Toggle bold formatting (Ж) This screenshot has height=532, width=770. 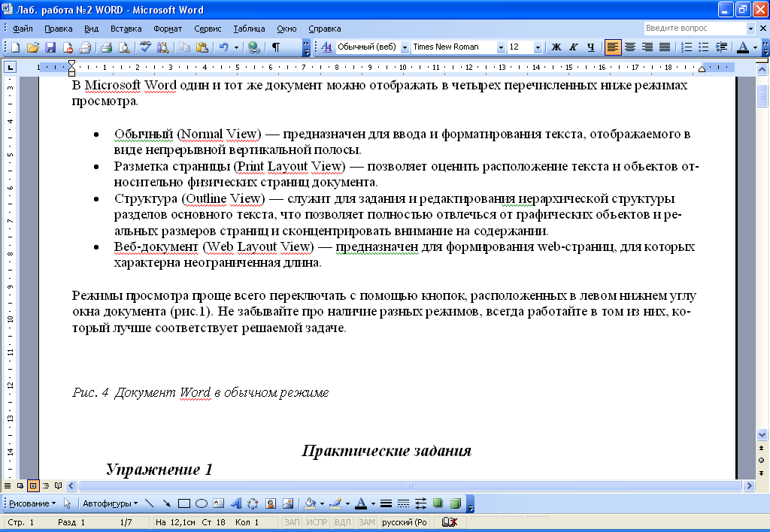[x=556, y=47]
